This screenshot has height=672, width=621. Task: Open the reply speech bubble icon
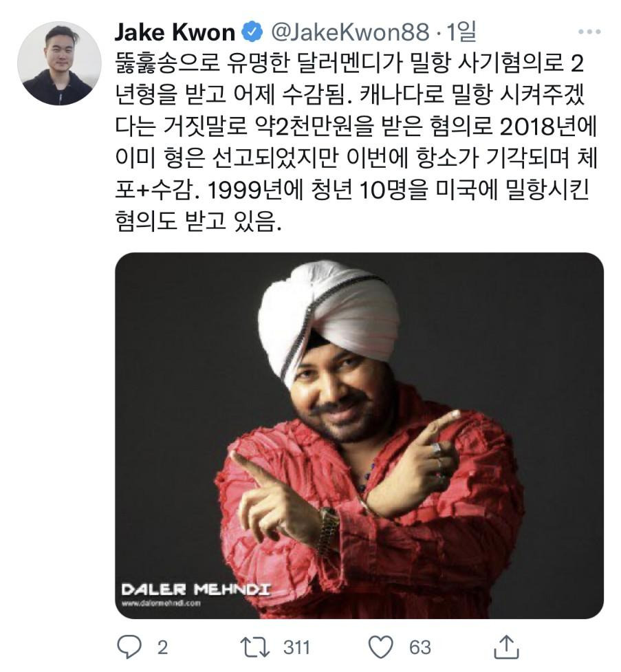(129, 647)
